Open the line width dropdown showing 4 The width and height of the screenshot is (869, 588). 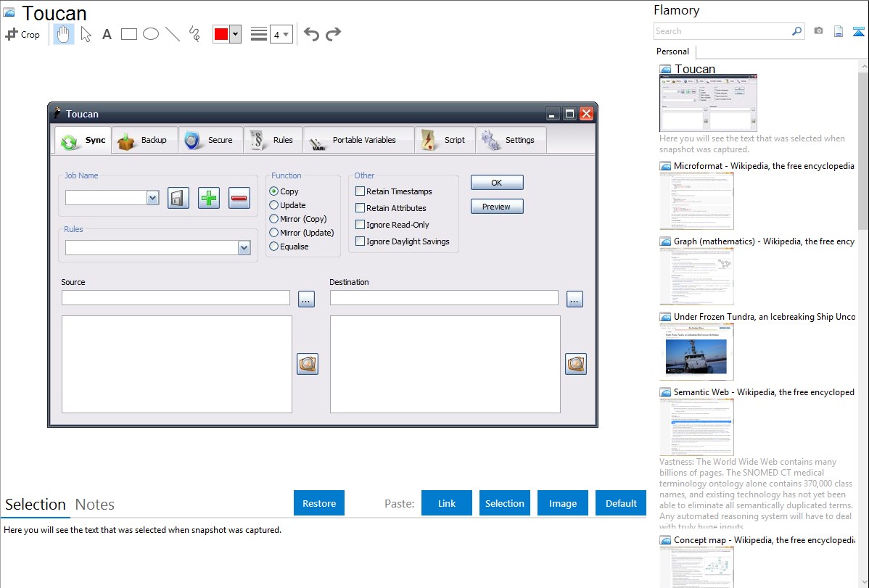coord(281,35)
